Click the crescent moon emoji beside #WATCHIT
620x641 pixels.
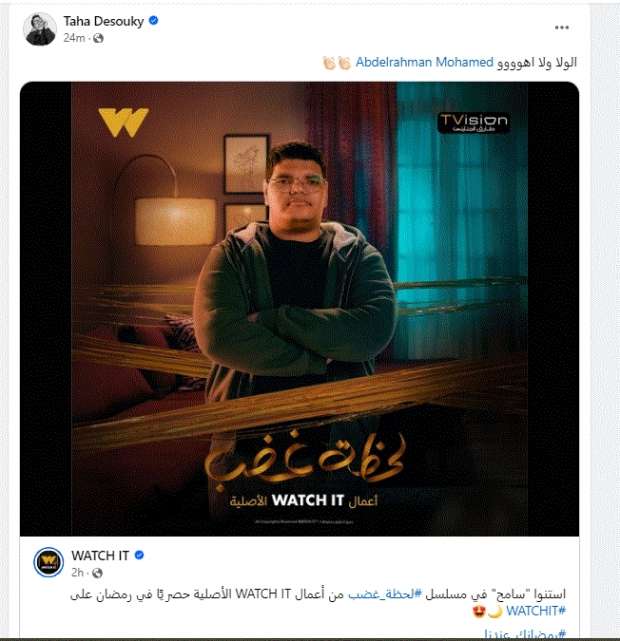495,612
